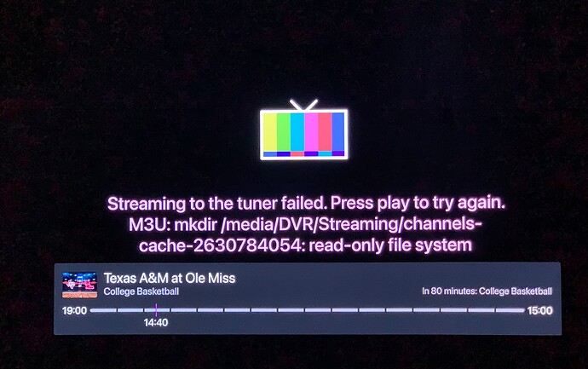Select the blue bar in the TV icon
This screenshot has height=369, width=588.
pos(338,132)
